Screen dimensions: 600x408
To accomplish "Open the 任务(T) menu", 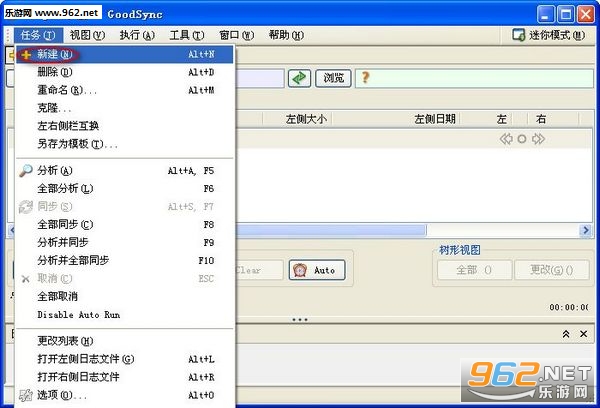I will [x=38, y=35].
